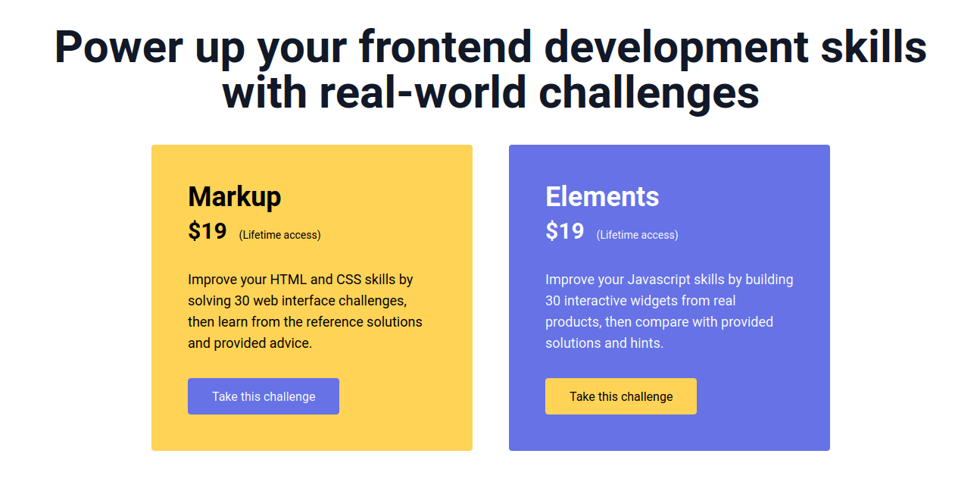The image size is (980, 488).
Task: Select the $19 price on Markup card
Action: [208, 231]
